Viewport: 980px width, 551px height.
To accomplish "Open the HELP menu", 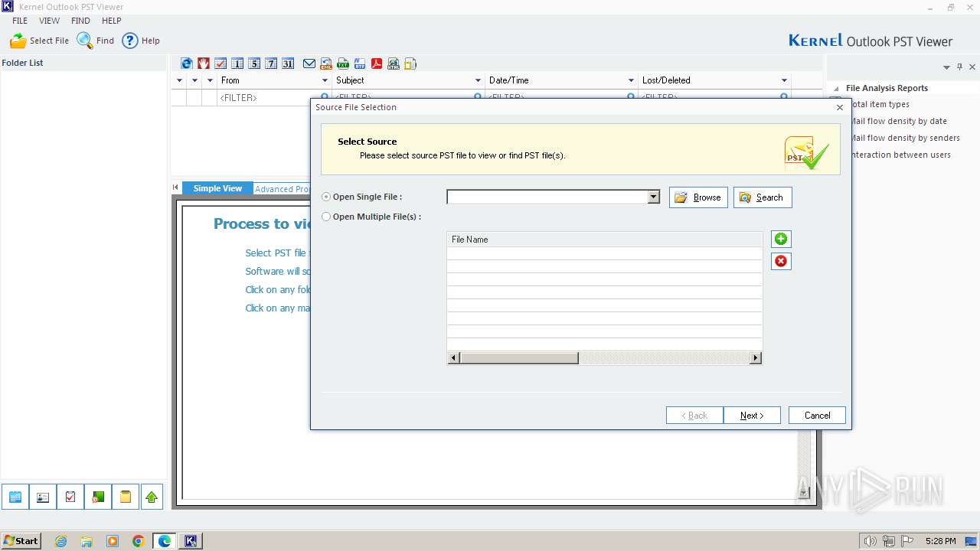I will [x=112, y=21].
